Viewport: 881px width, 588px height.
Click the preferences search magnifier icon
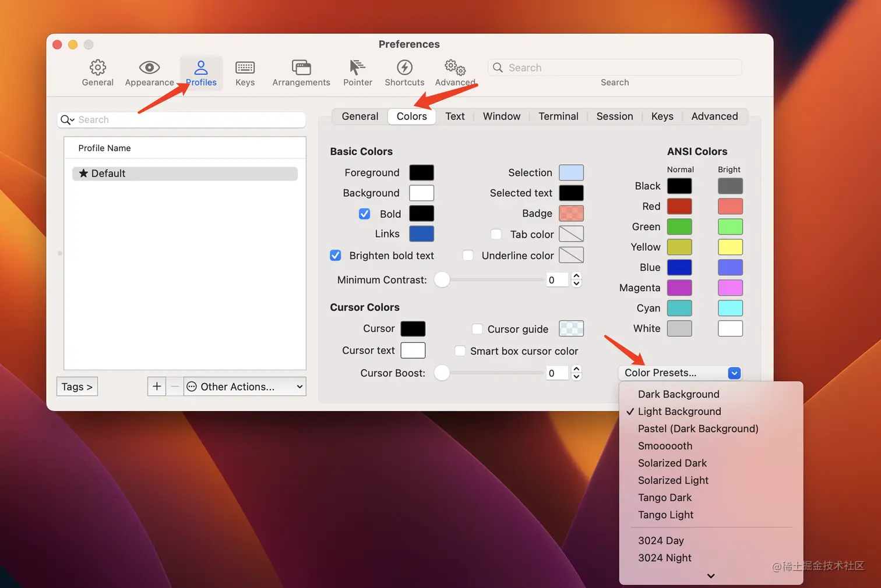click(498, 68)
